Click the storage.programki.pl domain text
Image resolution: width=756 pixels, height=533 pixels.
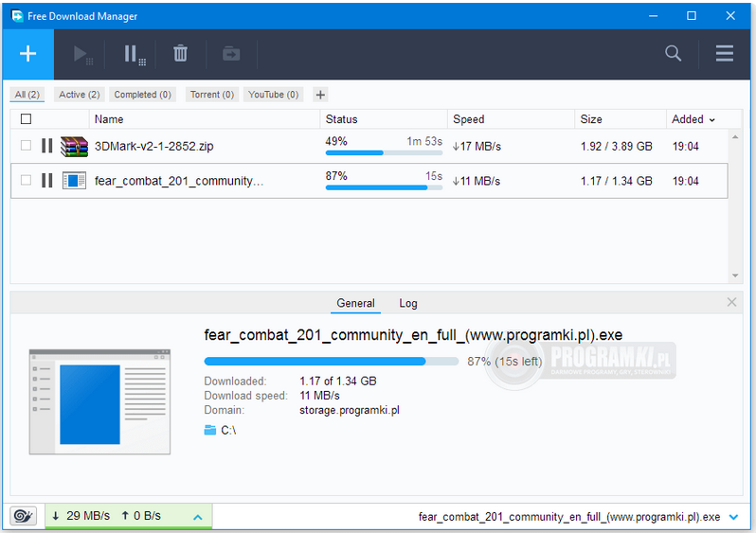tap(349, 410)
